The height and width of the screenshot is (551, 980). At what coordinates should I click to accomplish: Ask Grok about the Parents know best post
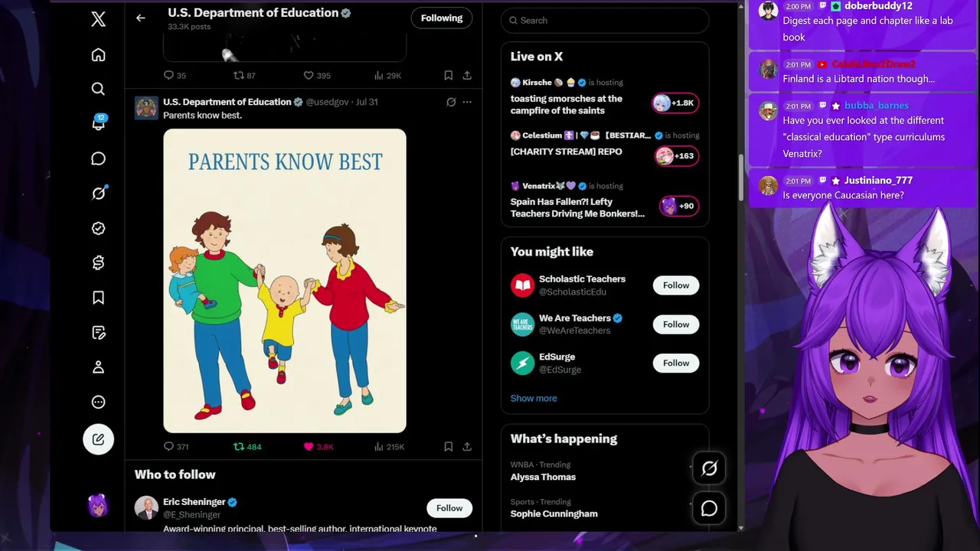[x=451, y=102]
